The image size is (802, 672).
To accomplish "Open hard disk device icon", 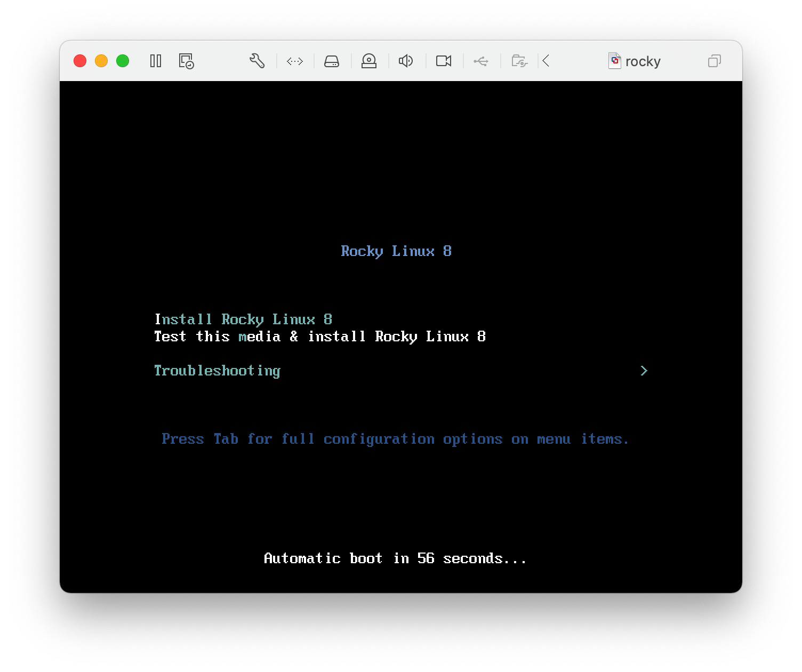I will click(x=332, y=61).
